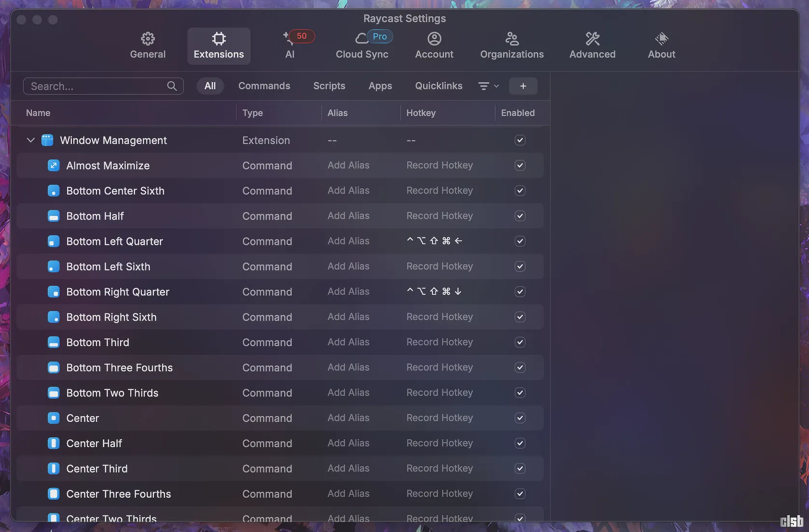
Task: Collapse the Window Management group
Action: 31,140
